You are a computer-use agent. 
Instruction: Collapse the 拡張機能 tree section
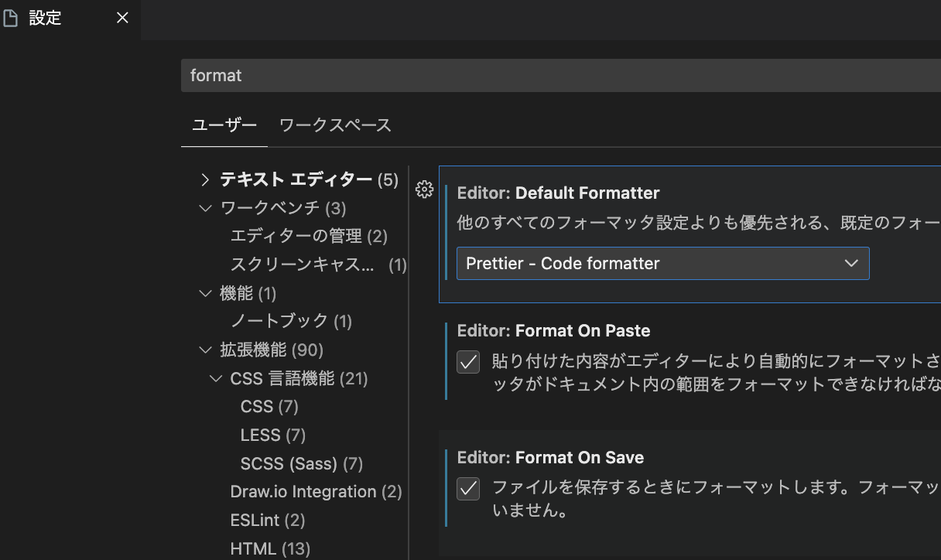205,350
